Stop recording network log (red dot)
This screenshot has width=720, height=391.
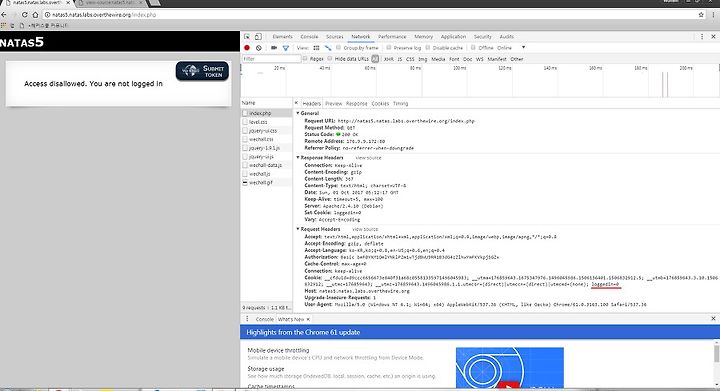tap(247, 48)
